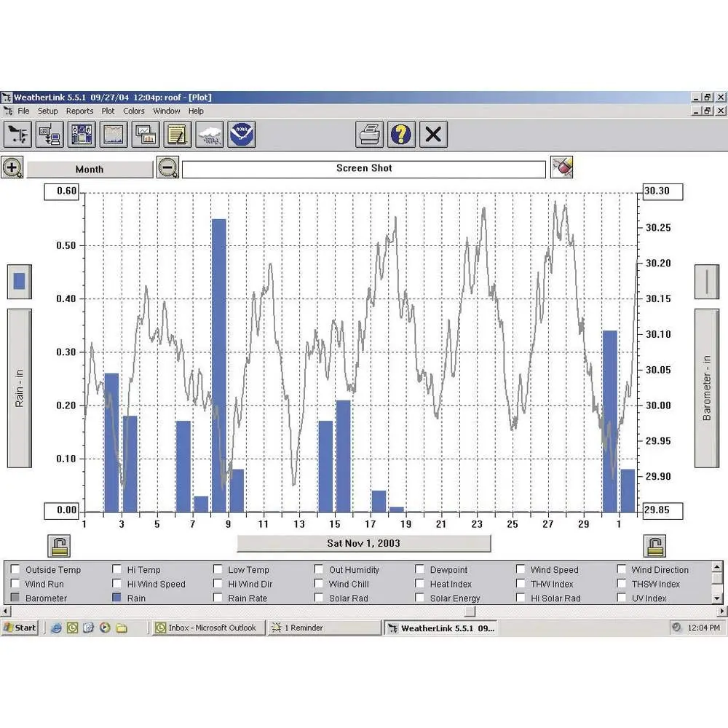The image size is (728, 728).
Task: Enable the Wind Run checkbox
Action: pyautogui.click(x=15, y=583)
